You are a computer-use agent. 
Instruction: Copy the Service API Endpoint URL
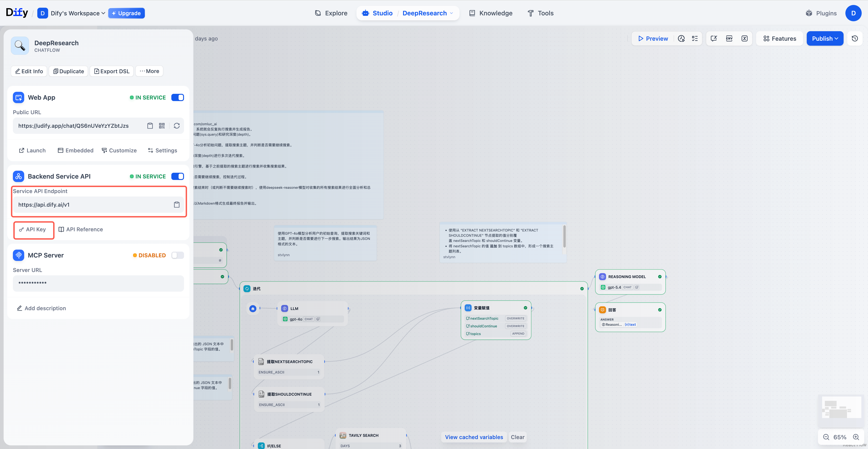(x=177, y=205)
